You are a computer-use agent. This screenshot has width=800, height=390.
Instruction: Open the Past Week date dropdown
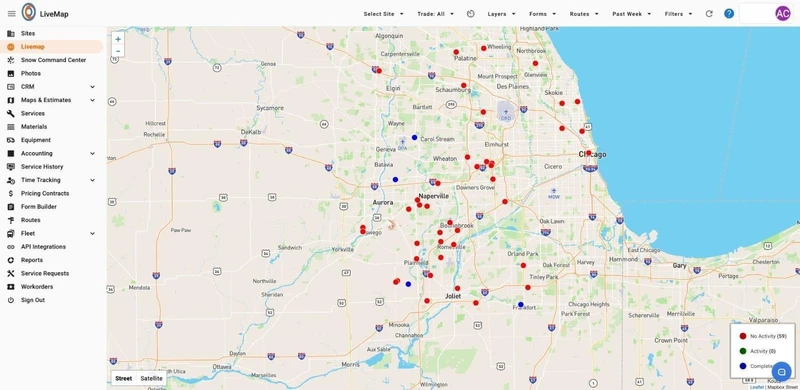[x=631, y=14]
